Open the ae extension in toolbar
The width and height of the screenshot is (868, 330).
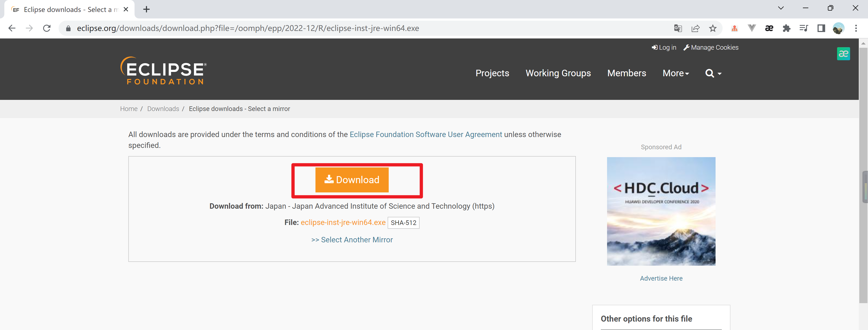[x=769, y=28]
